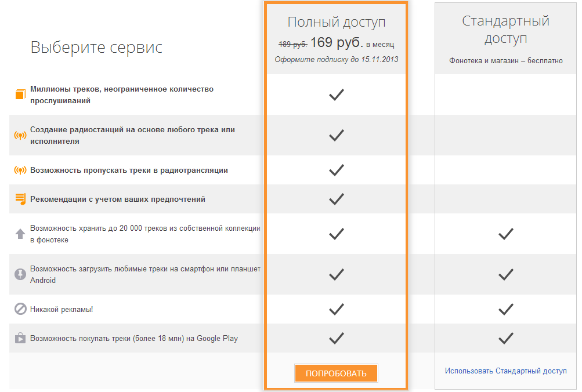Image resolution: width=582 pixels, height=392 pixels.
Task: Click the Google Play shopping bag icon
Action: click(x=20, y=338)
